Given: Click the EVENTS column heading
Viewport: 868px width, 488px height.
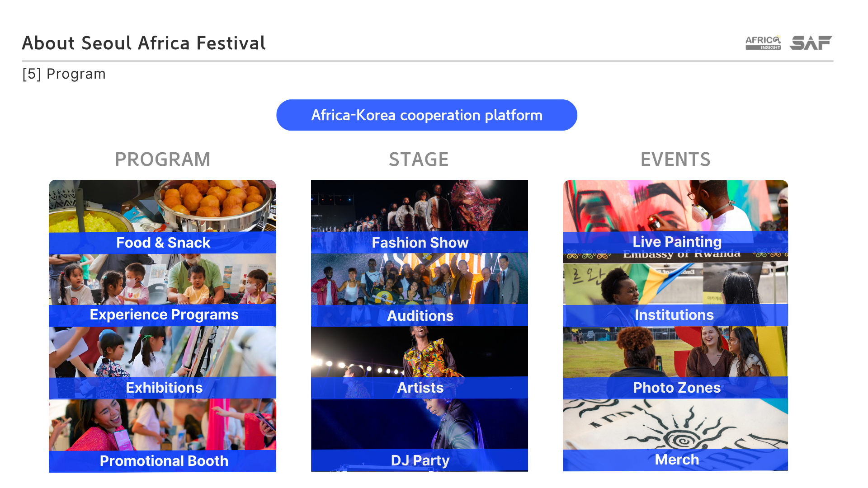Looking at the screenshot, I should point(675,160).
